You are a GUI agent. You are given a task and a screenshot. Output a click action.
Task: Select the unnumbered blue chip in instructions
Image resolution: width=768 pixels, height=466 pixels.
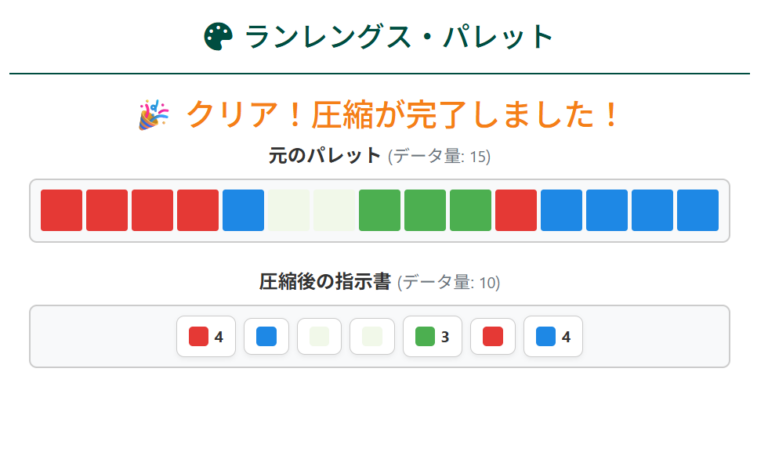266,337
